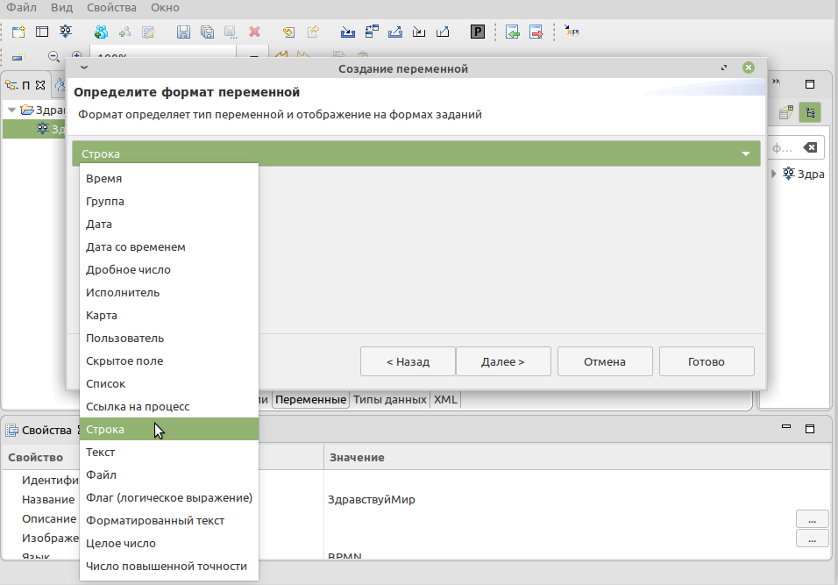The width and height of the screenshot is (838, 585).
Task: Click the XPDL export icon
Action: (571, 32)
